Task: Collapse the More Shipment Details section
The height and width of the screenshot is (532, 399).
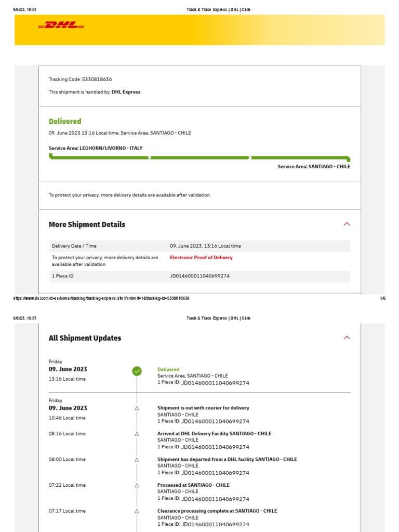Action: pyautogui.click(x=347, y=224)
